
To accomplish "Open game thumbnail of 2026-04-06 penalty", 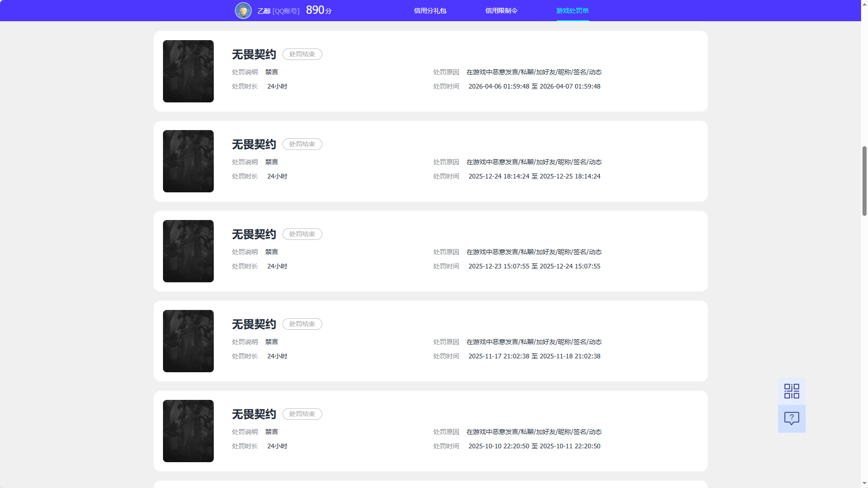I will click(188, 71).
